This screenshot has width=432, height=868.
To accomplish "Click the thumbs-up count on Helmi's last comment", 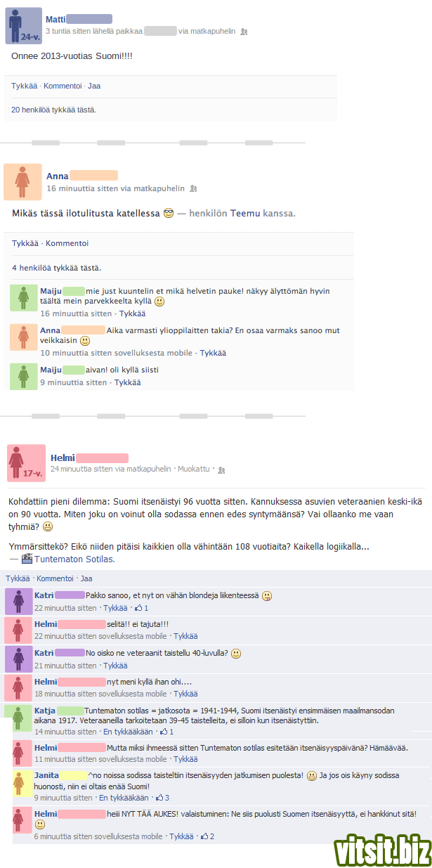I will coord(207,836).
